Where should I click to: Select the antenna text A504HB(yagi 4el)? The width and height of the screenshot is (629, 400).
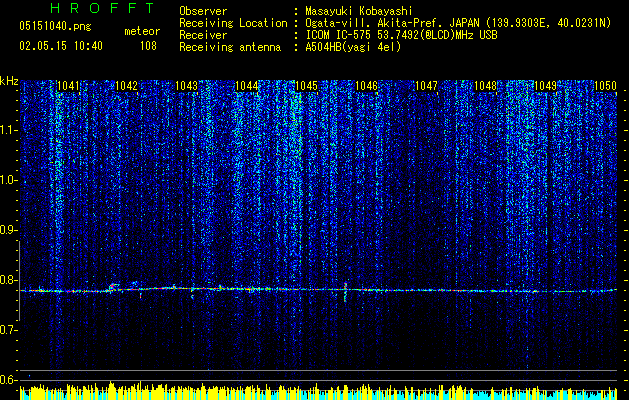[353, 47]
